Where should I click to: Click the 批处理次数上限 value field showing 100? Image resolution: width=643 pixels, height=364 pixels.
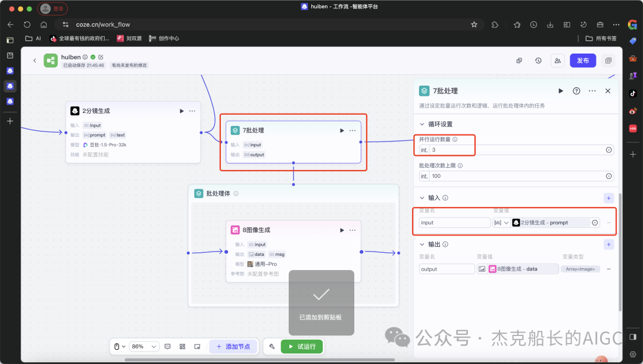[x=517, y=176]
